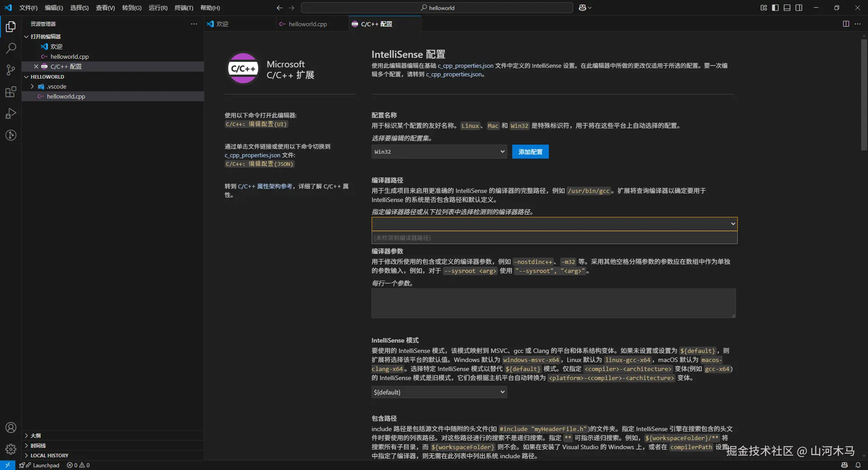Click the helloworld command center search box
Viewport: 868px width, 470px height.
(437, 8)
